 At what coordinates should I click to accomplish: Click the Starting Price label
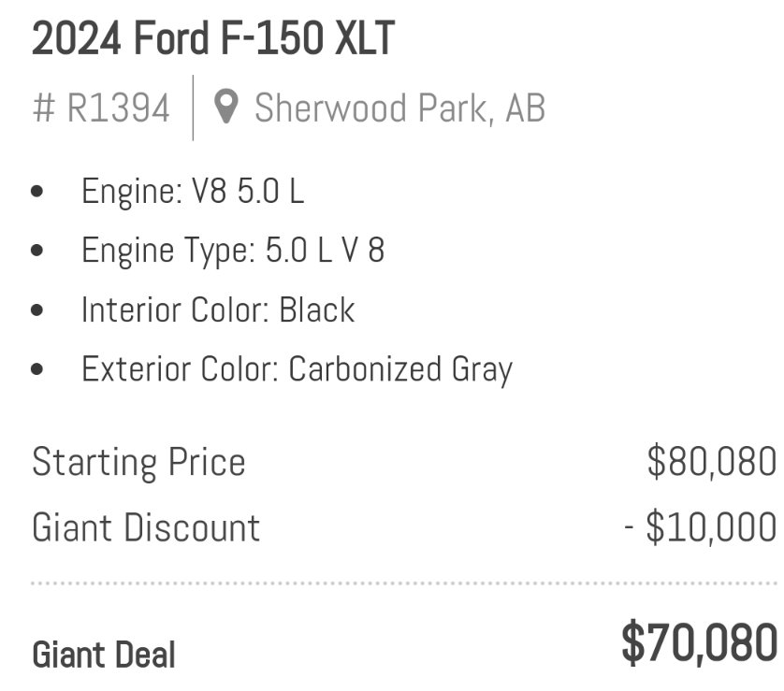click(138, 463)
